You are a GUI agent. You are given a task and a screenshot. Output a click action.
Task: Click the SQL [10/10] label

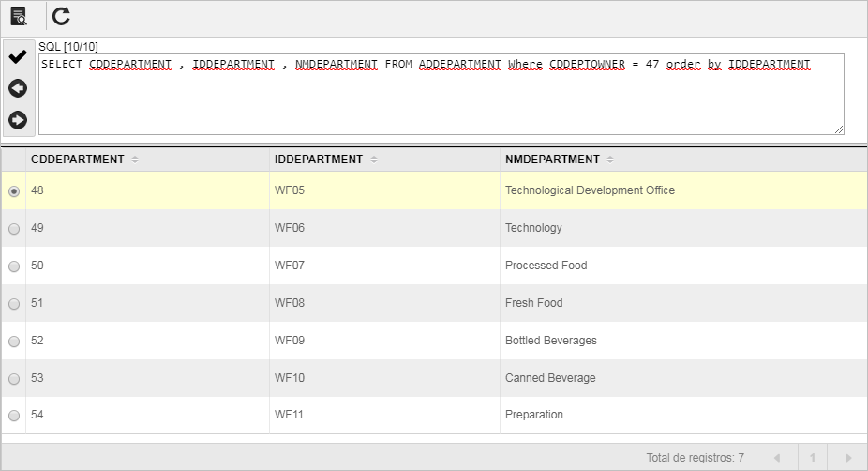[68, 47]
